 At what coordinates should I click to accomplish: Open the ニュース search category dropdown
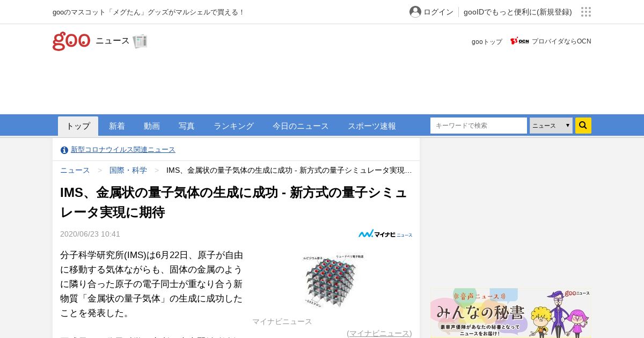coord(551,126)
